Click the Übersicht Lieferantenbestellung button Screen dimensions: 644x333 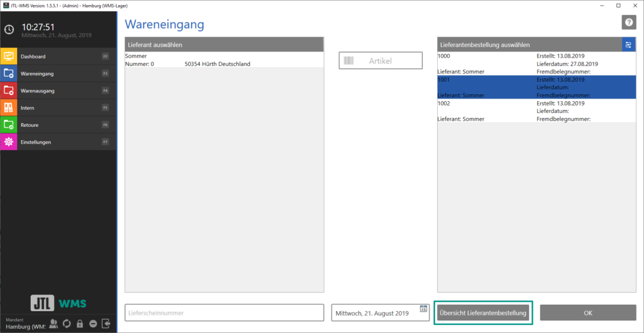click(x=483, y=312)
